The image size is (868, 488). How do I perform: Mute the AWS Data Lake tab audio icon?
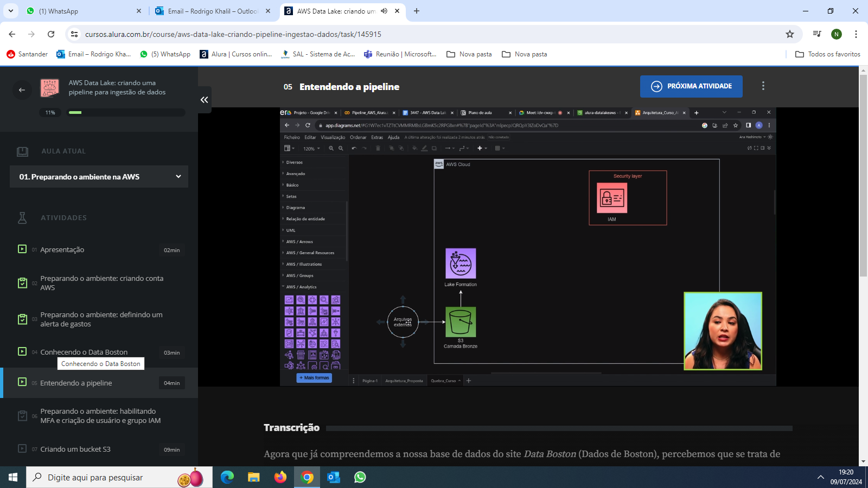(x=384, y=11)
